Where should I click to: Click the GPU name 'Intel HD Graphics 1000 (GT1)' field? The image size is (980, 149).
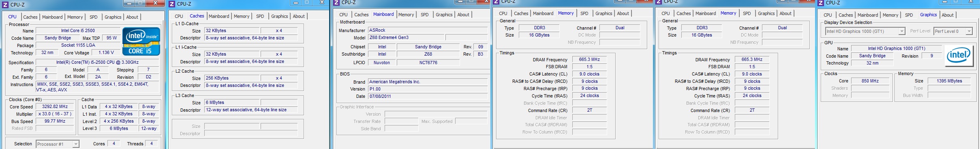click(897, 49)
